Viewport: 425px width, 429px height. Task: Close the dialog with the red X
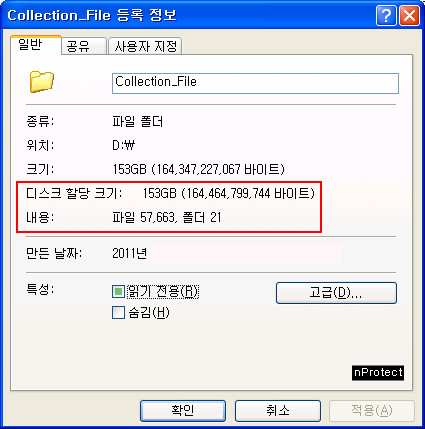coord(409,15)
